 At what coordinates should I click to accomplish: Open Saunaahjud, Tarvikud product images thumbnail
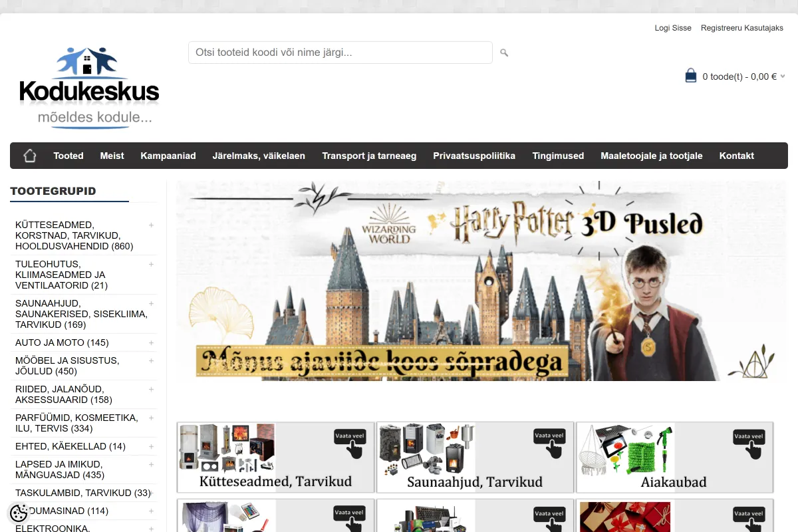(426, 448)
